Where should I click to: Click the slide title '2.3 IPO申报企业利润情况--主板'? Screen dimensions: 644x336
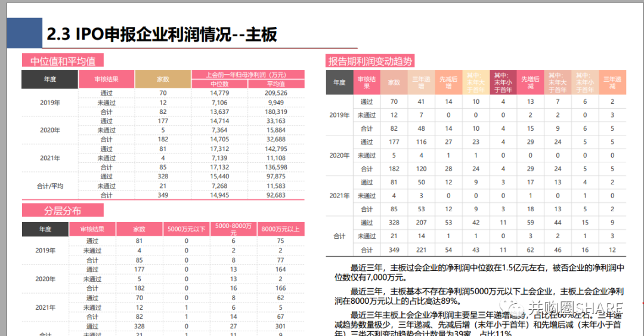pyautogui.click(x=162, y=35)
